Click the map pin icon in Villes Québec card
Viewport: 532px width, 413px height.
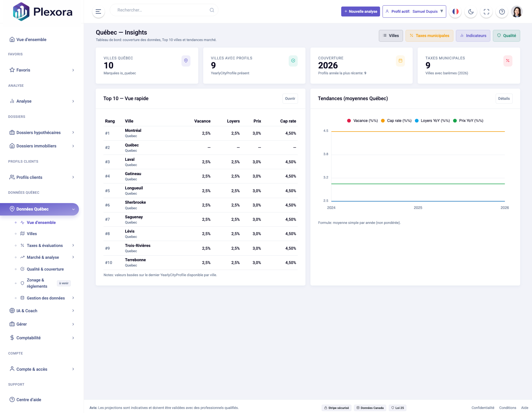186,61
